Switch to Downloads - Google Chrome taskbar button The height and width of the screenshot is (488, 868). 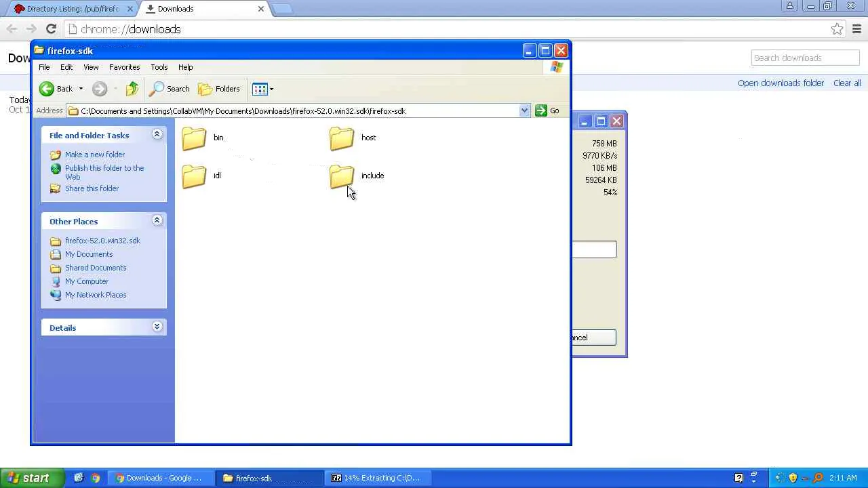coord(160,478)
